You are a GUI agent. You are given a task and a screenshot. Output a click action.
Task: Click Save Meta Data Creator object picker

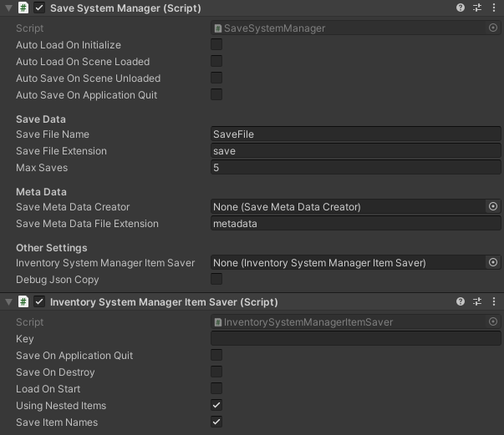tap(493, 206)
